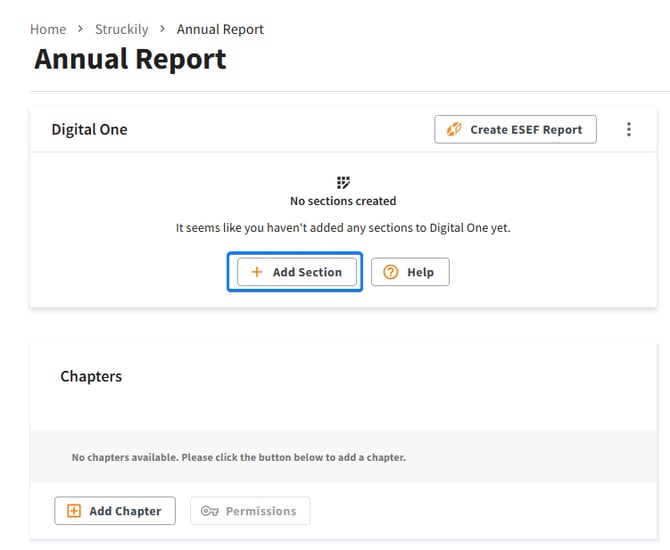Add a new section with the Add Section button

(297, 272)
